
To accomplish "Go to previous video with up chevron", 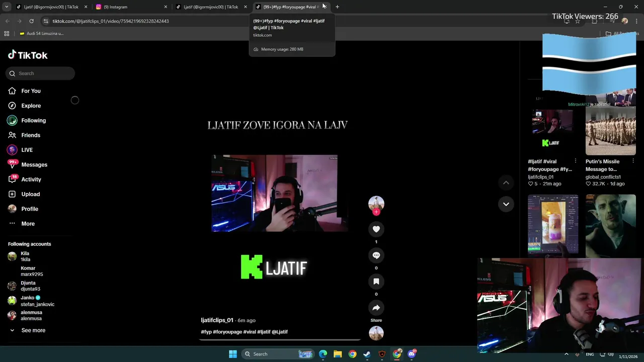I will tap(506, 183).
